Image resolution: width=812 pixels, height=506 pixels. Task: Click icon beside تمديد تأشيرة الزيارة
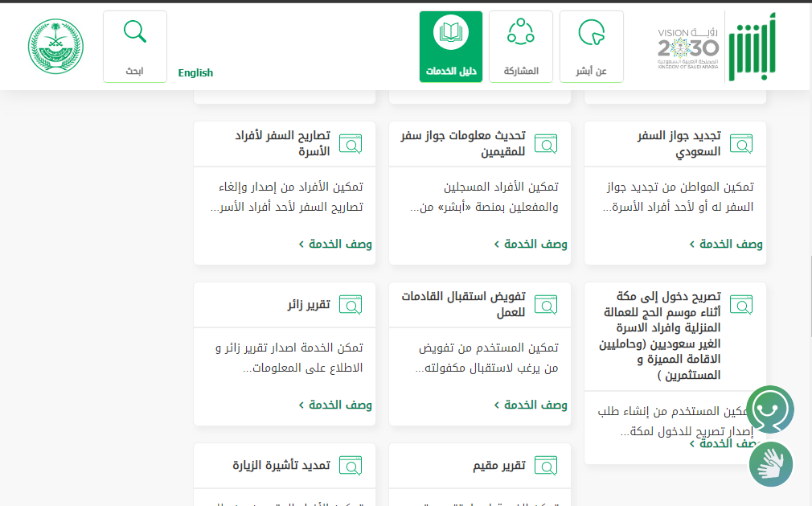[x=351, y=466]
